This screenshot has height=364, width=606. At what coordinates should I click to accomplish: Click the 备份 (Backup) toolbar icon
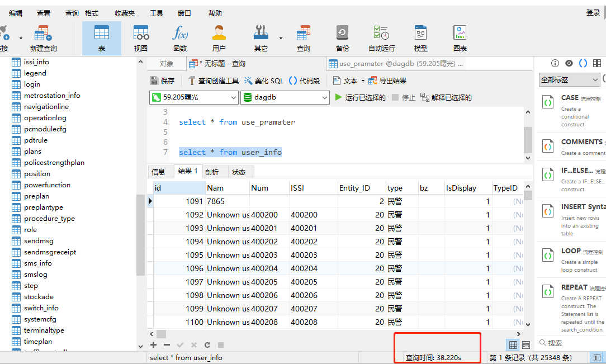(x=342, y=38)
